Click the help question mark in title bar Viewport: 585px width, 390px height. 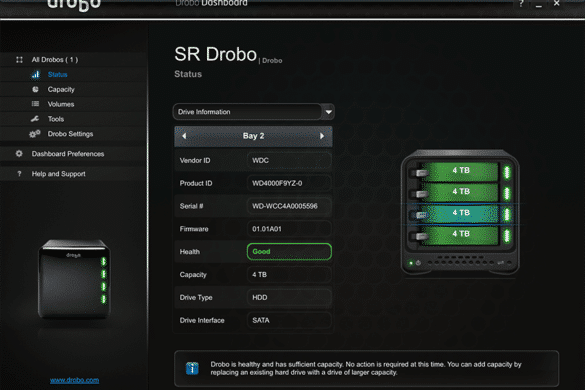pyautogui.click(x=521, y=4)
